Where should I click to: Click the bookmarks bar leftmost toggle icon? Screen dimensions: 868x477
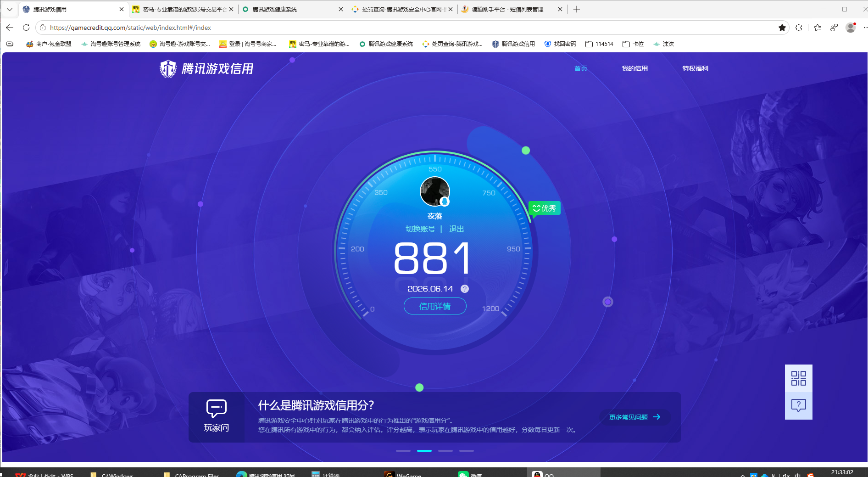point(10,44)
